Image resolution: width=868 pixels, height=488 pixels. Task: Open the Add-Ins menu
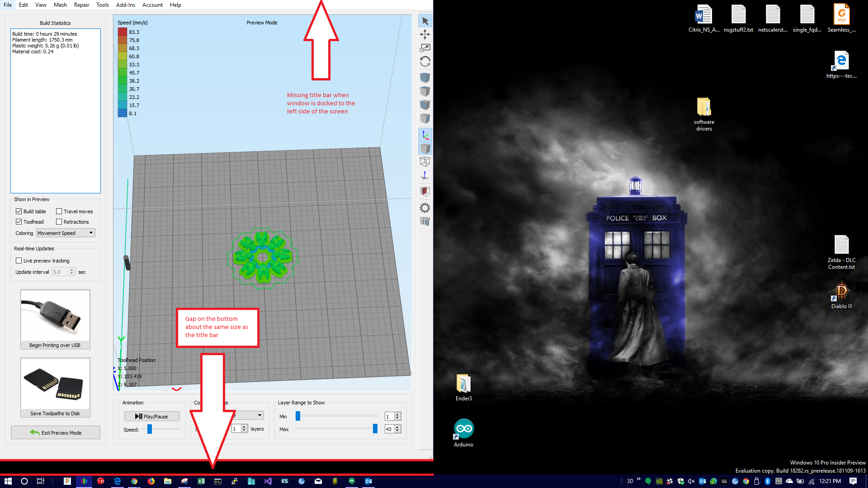(x=126, y=5)
